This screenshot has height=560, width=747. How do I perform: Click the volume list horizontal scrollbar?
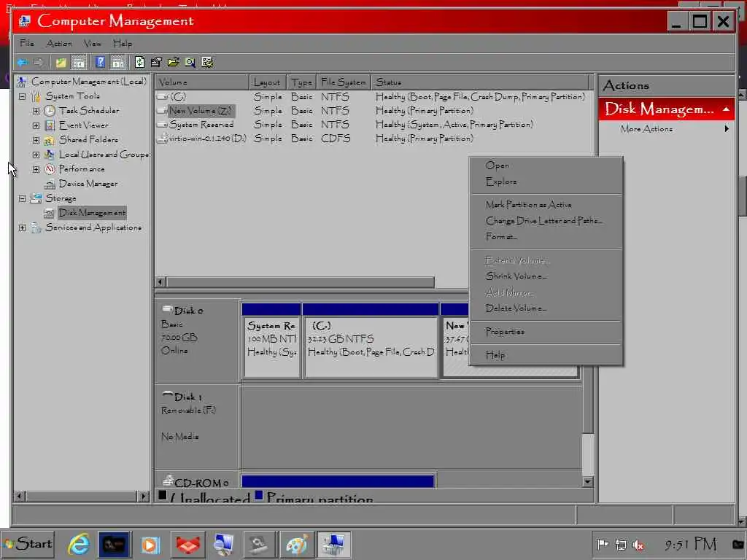[300, 282]
